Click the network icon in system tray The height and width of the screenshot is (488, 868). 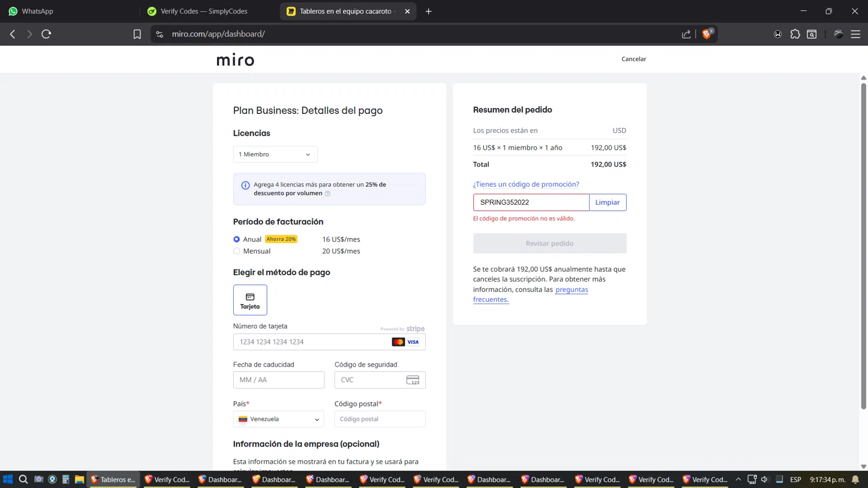pos(752,479)
